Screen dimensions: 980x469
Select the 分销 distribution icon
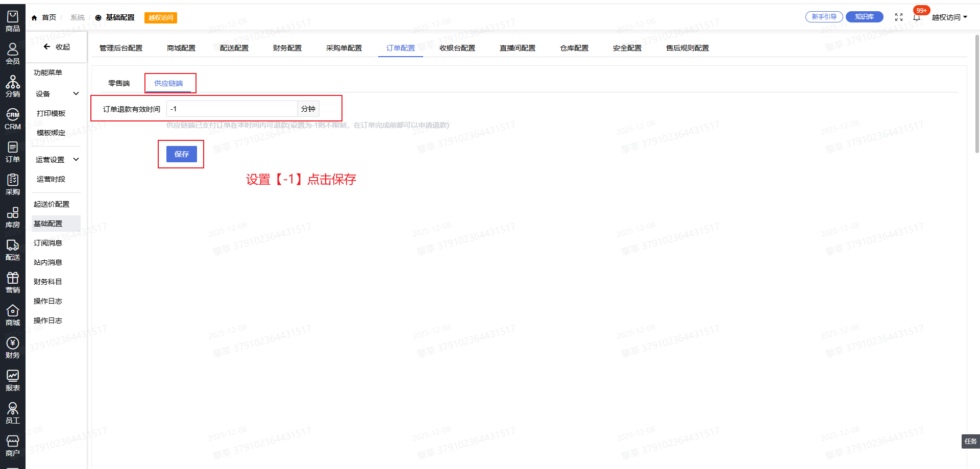[12, 87]
